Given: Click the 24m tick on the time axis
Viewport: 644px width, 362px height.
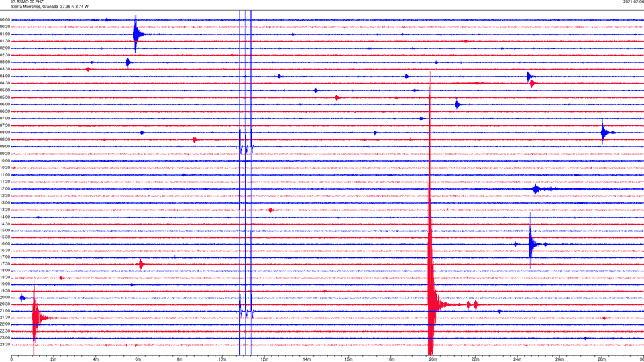Looking at the screenshot, I should (517, 359).
